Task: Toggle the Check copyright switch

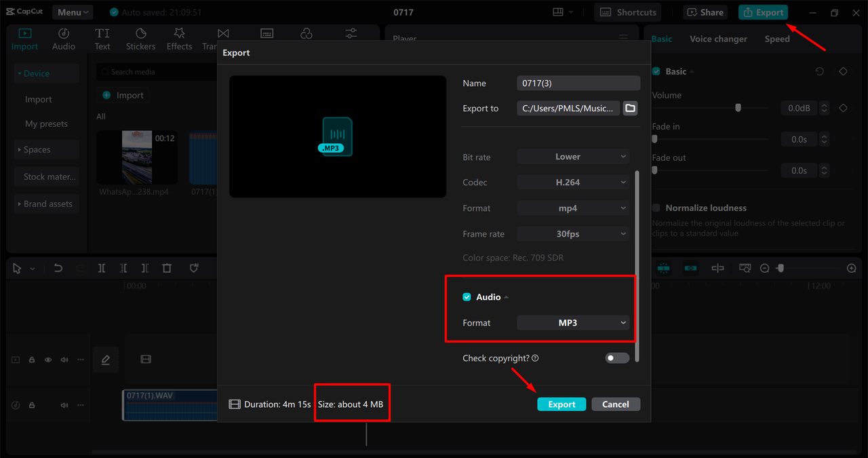Action: tap(616, 358)
